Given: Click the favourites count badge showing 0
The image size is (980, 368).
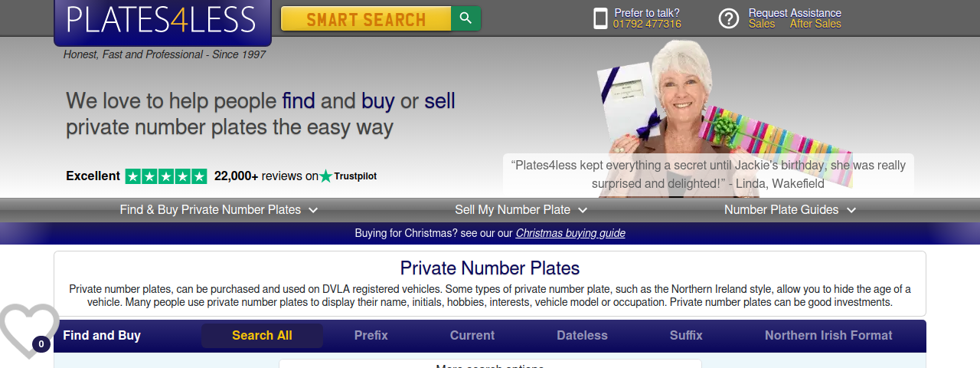Looking at the screenshot, I should click(41, 344).
